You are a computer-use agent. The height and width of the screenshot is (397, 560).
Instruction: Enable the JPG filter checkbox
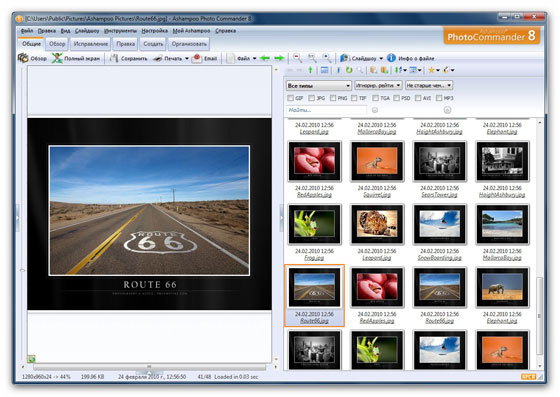[311, 98]
